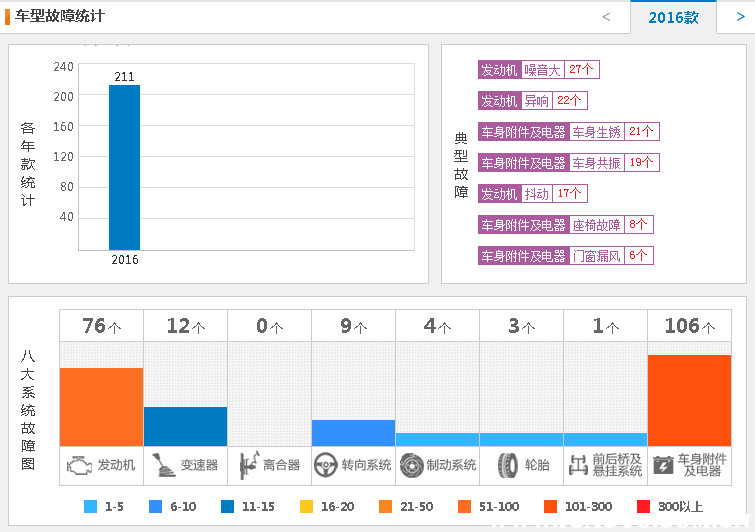Screen dimensions: 755x532
Task: Click the 2016 blue bar showing 211
Action: coord(124,167)
